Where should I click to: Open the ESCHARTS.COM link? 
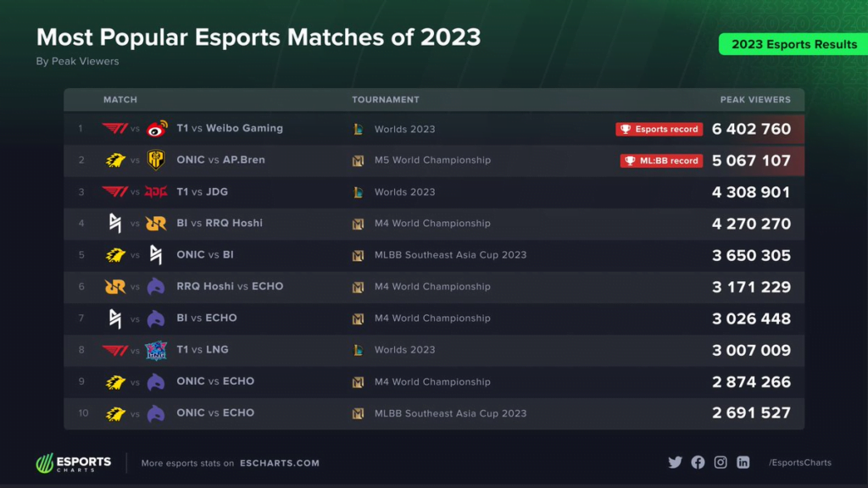pos(280,463)
